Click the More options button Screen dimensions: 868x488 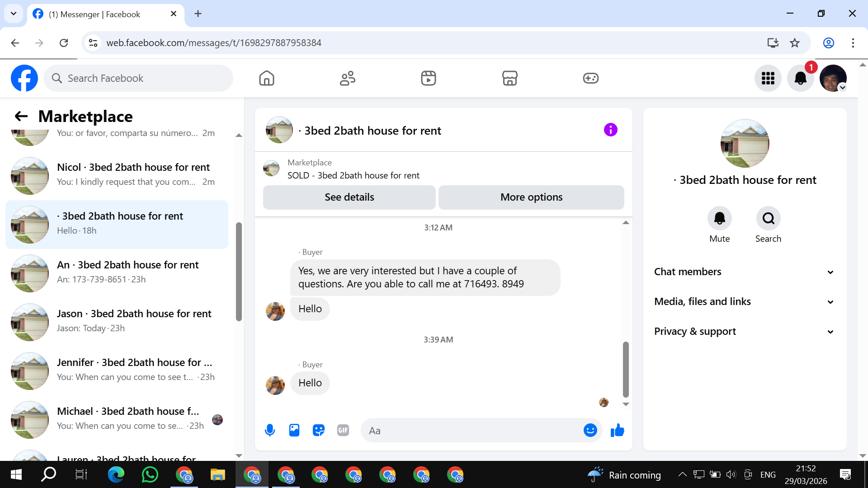click(531, 197)
